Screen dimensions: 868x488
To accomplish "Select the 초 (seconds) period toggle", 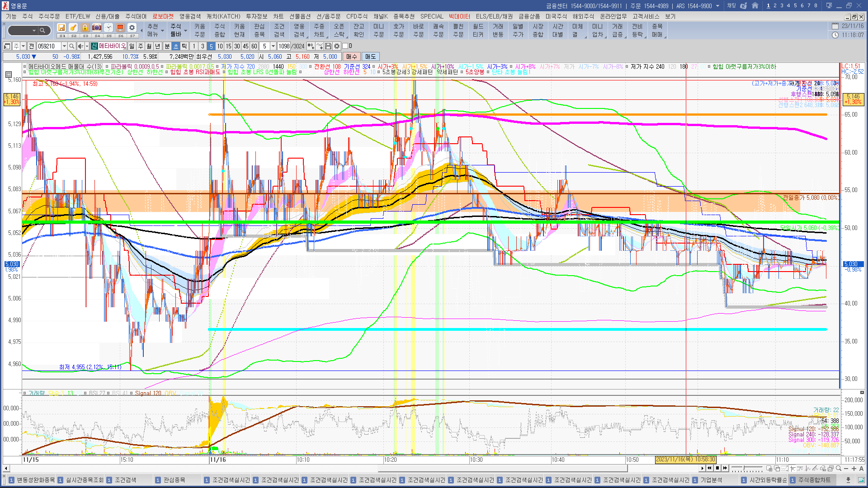I will (x=176, y=46).
